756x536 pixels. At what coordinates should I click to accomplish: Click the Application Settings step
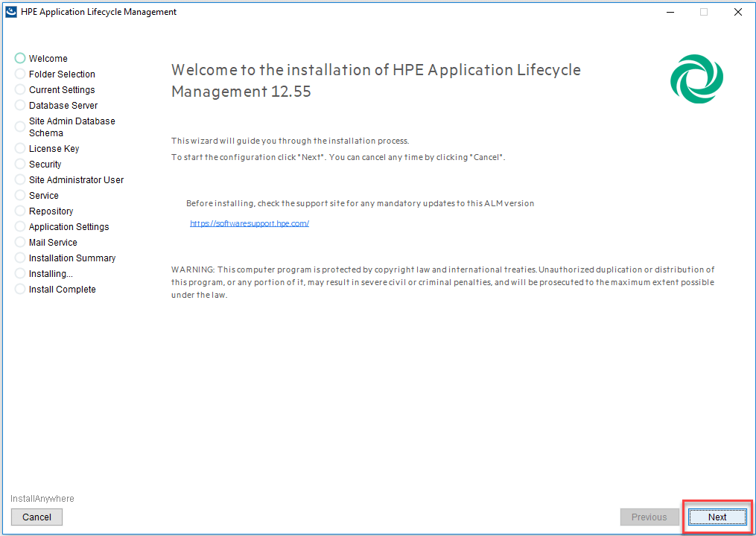pos(69,227)
